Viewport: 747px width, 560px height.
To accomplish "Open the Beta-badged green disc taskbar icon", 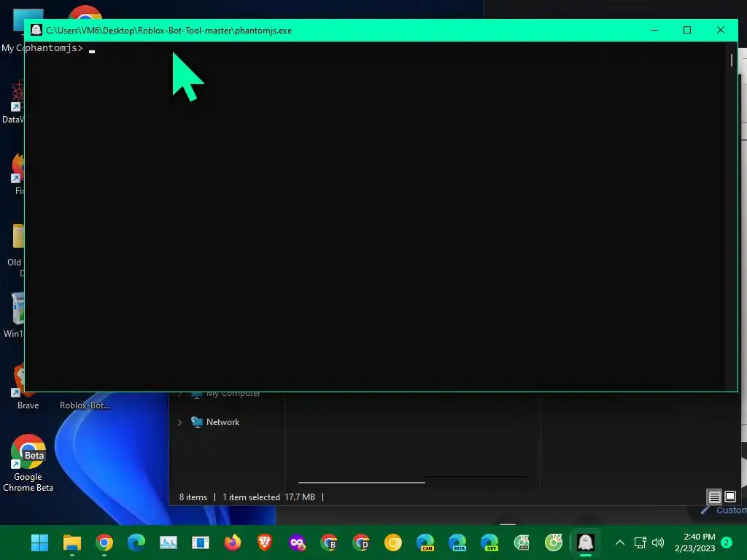I will click(x=522, y=542).
